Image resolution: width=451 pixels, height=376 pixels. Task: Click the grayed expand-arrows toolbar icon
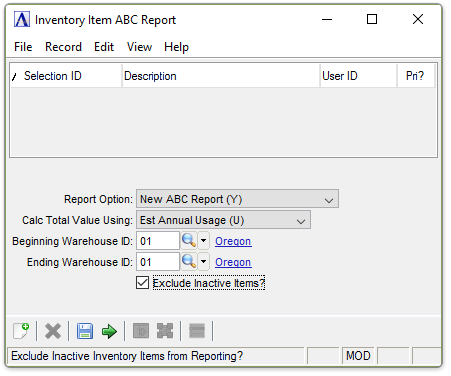[165, 331]
